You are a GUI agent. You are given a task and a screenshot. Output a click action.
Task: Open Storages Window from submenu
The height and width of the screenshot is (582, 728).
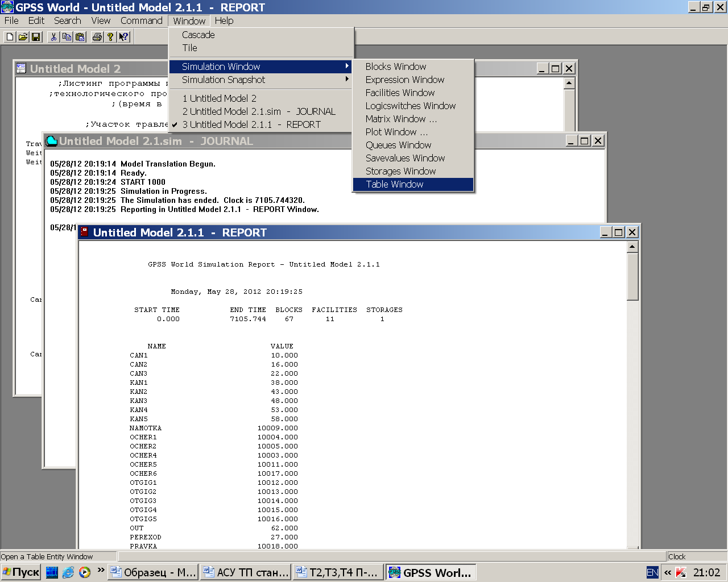click(x=413, y=171)
